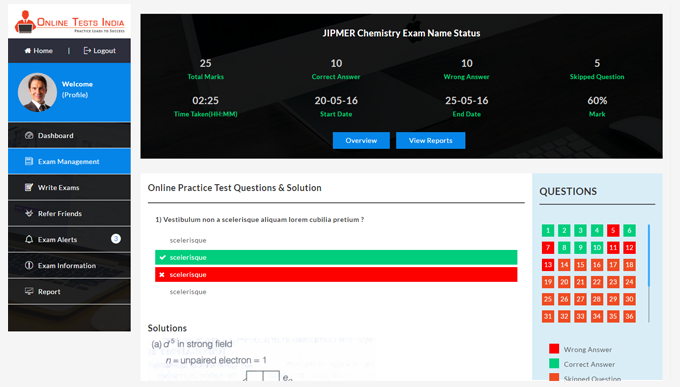This screenshot has height=387, width=680.
Task: Click the Exam Alerts bell icon
Action: pyautogui.click(x=29, y=239)
